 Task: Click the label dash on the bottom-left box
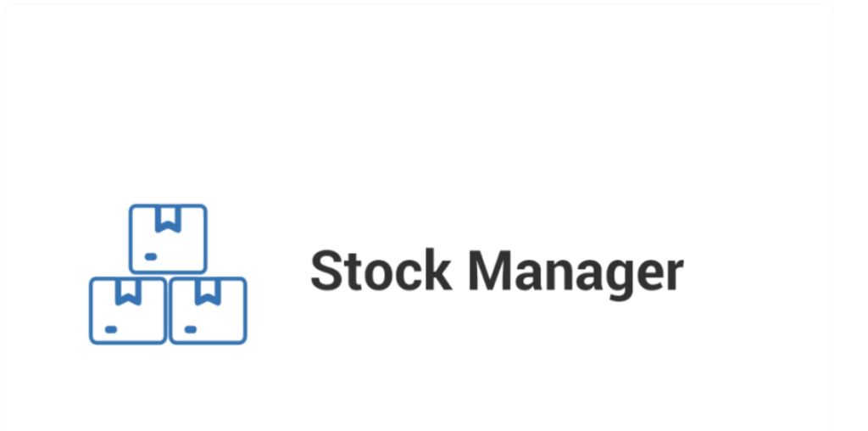(111, 329)
